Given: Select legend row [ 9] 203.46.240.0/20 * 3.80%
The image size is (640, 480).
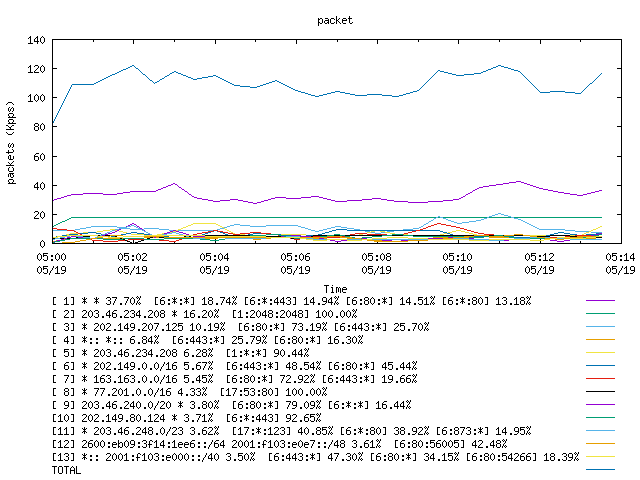Looking at the screenshot, I should click(231, 405).
